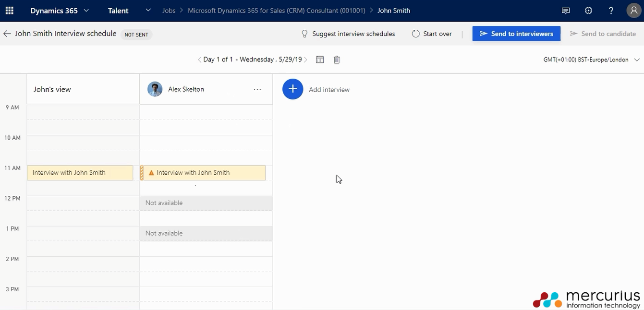
Task: Click the lightbulb suggestion icon
Action: 304,34
